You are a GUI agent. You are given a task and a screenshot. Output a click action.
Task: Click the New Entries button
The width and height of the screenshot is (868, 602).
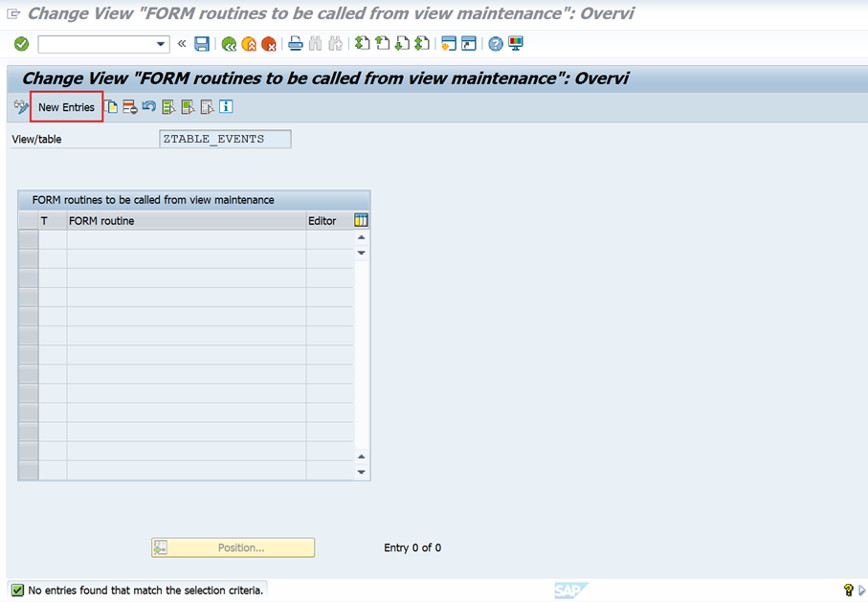66,106
